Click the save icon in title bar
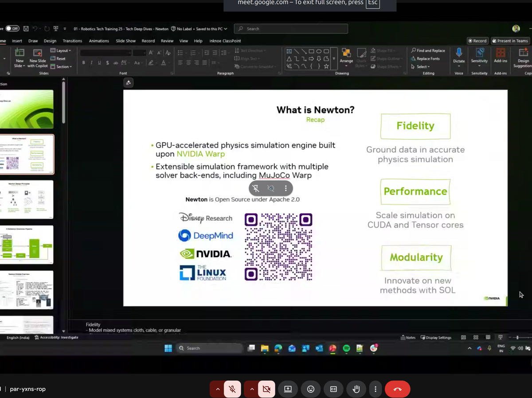The image size is (532, 398). point(26,29)
